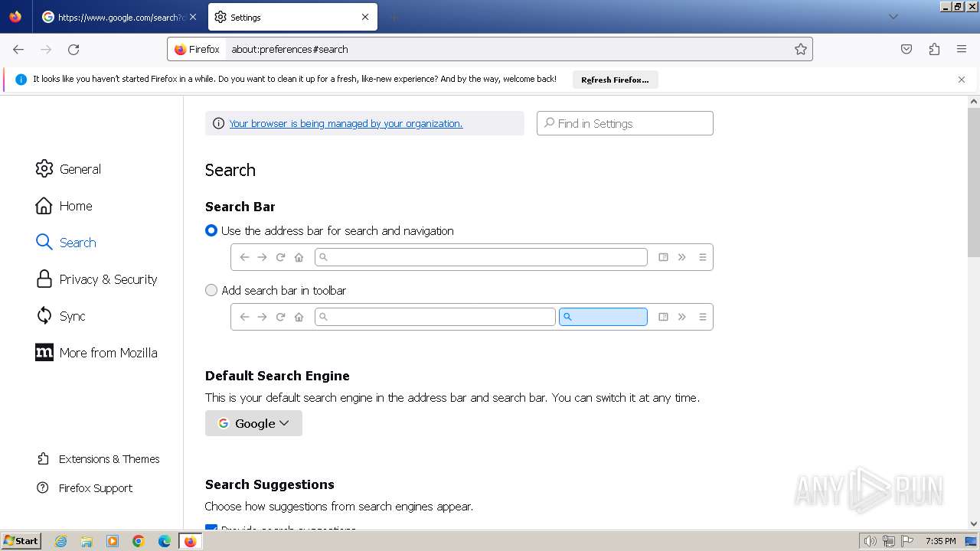The width and height of the screenshot is (980, 551).
Task: Open the Home settings category
Action: (x=64, y=206)
